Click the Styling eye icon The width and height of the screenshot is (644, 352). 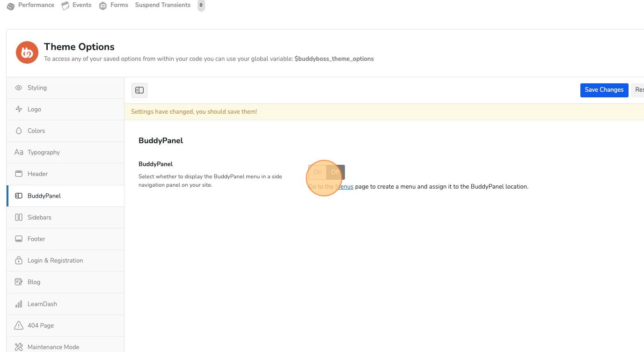(19, 88)
